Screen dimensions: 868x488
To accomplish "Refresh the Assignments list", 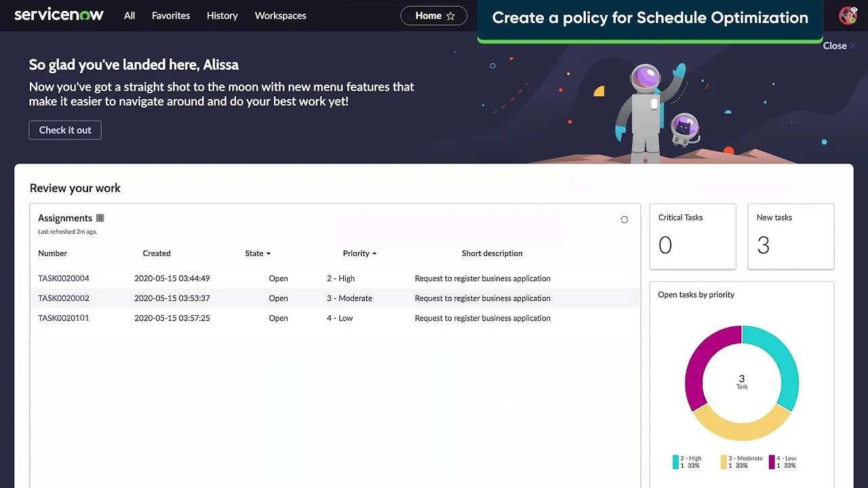I will click(x=624, y=219).
